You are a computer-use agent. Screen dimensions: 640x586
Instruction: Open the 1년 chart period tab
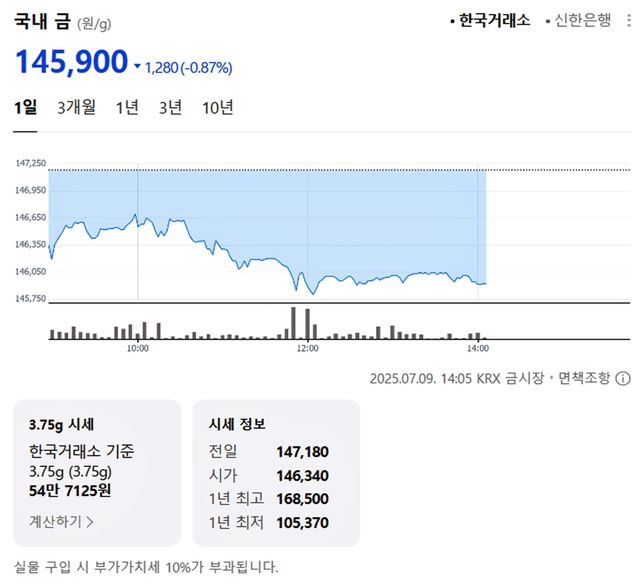[x=127, y=108]
